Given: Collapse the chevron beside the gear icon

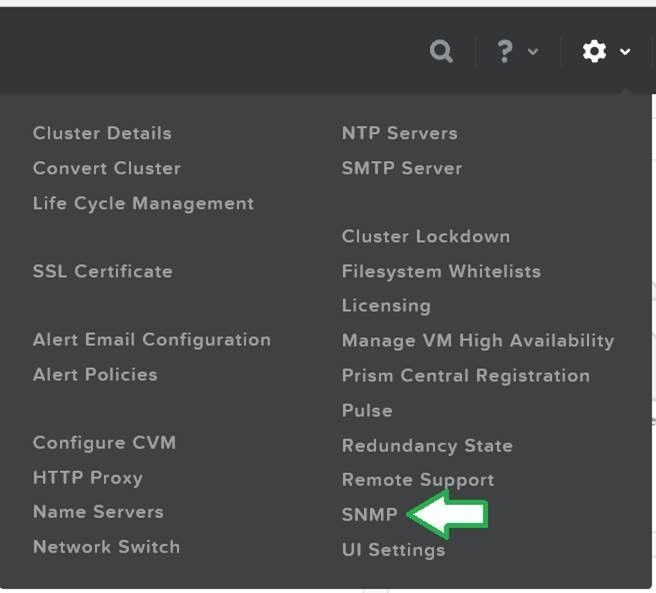Looking at the screenshot, I should coord(625,51).
